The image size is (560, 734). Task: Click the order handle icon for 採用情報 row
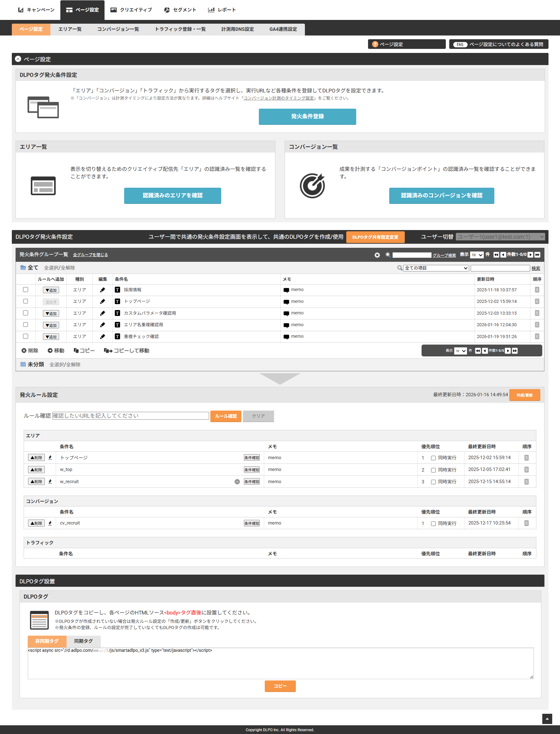click(537, 290)
